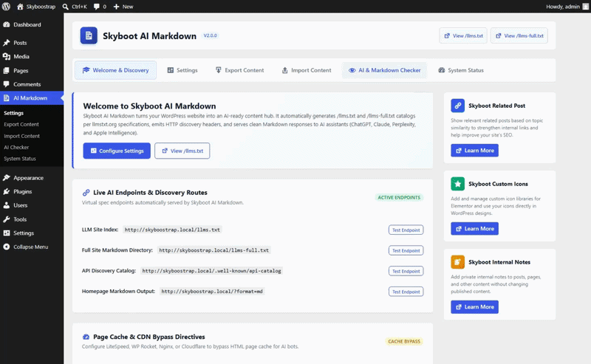Click the chain link icon beside Live AI Endpoints
591x364 pixels.
click(86, 193)
